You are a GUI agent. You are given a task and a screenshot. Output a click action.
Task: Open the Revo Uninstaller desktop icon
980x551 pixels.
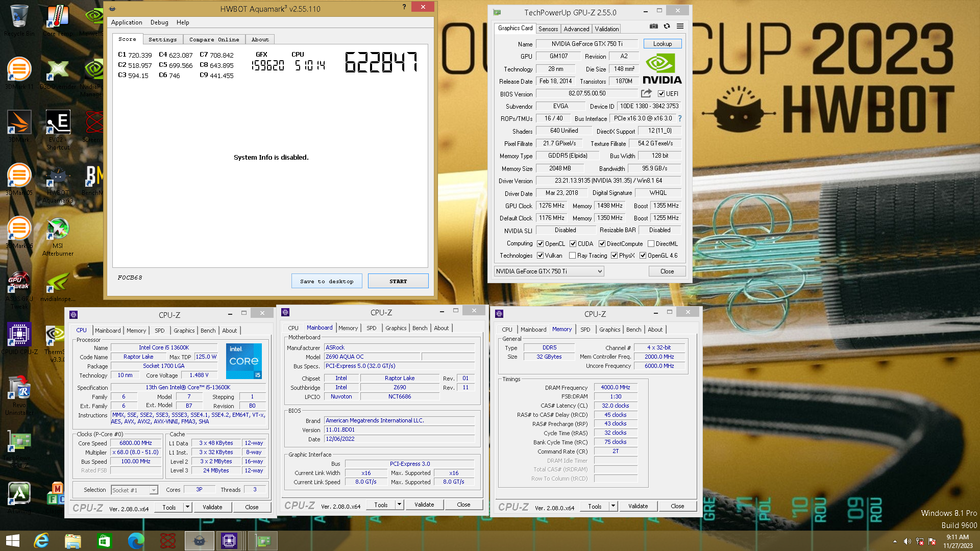pyautogui.click(x=19, y=395)
